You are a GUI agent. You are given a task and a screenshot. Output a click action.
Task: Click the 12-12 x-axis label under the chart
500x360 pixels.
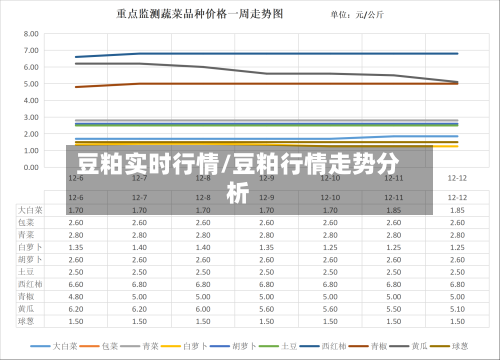(x=457, y=178)
